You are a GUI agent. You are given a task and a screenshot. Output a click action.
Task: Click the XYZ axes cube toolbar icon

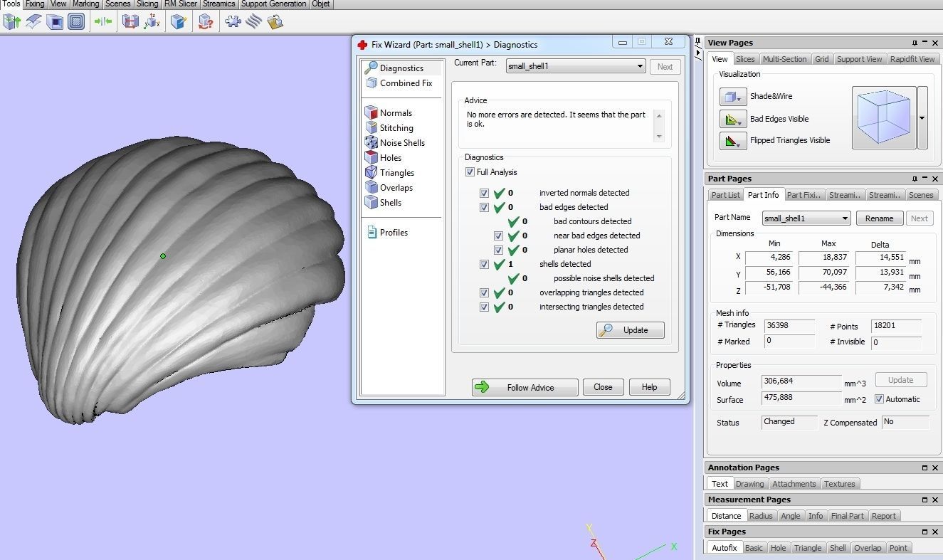tap(152, 22)
